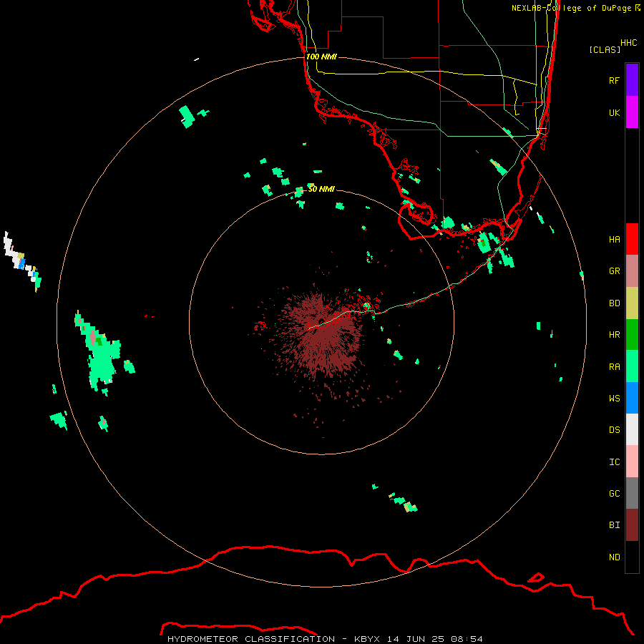
Task: Click the 50 NMI range ring label
Action: (x=321, y=189)
